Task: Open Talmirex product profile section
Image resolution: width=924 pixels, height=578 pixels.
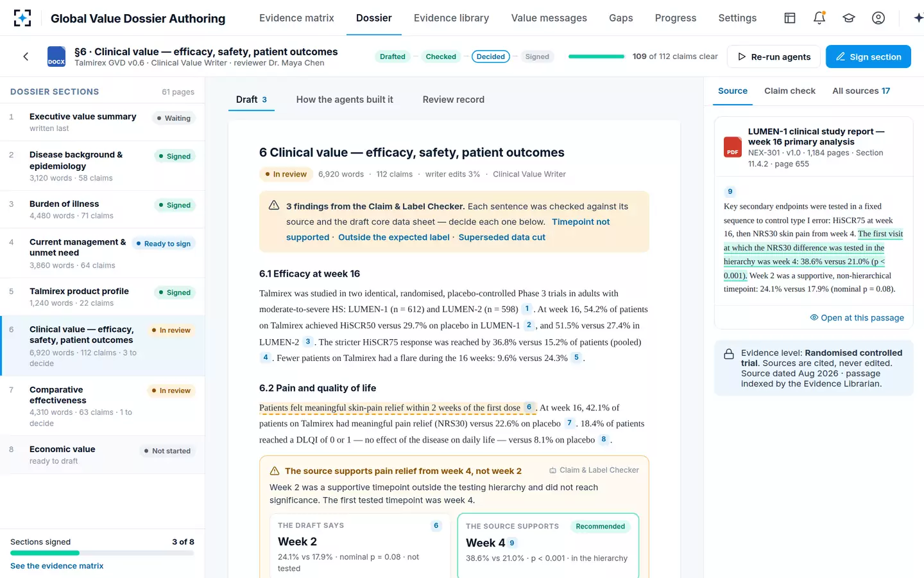Action: [103, 297]
